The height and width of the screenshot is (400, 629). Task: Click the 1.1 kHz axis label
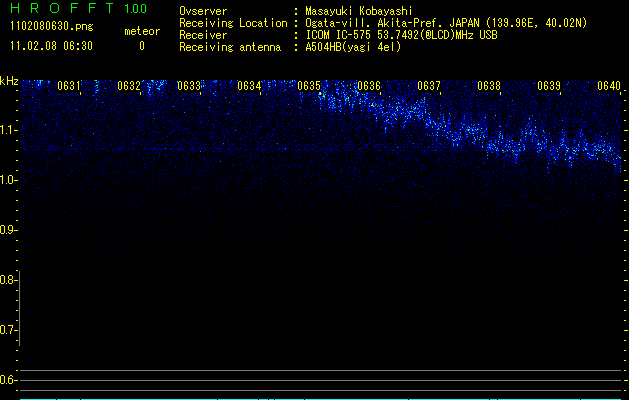pyautogui.click(x=7, y=130)
